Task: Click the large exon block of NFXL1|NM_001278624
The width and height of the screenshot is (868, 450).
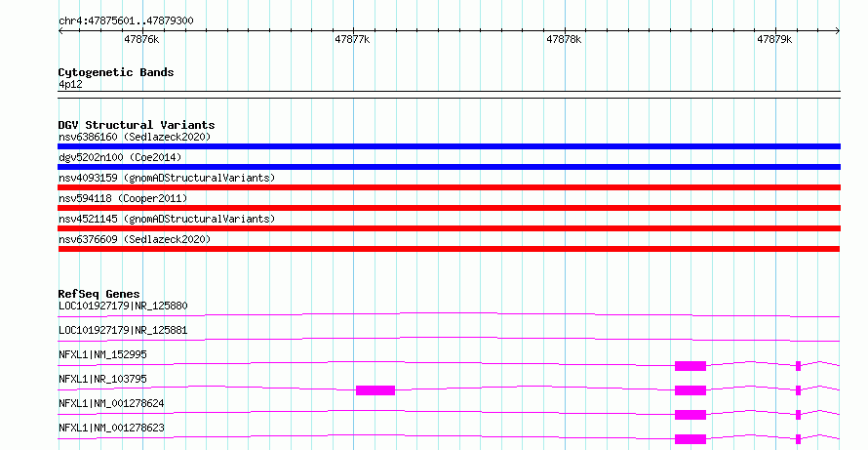Action: pyautogui.click(x=690, y=415)
